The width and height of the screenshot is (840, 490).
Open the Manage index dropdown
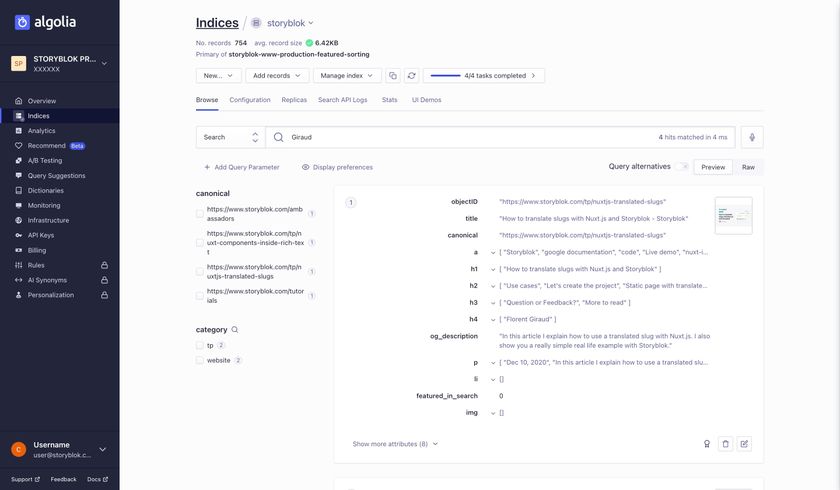pos(347,76)
